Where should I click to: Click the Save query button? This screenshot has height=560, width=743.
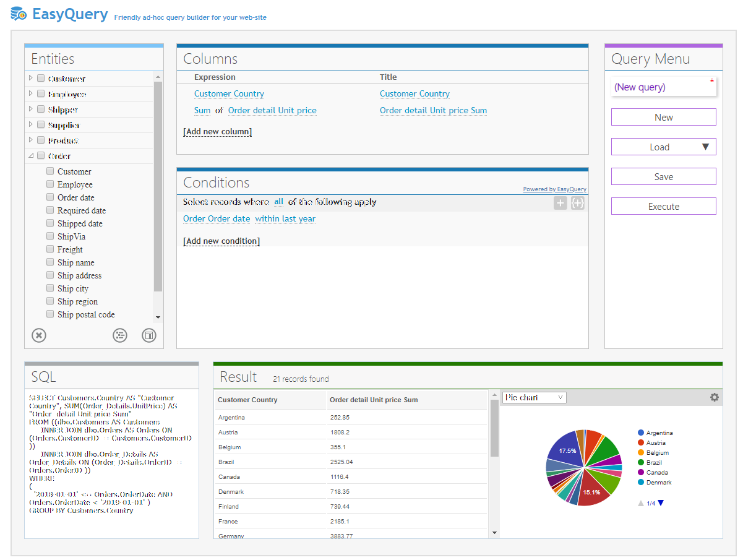pos(664,176)
